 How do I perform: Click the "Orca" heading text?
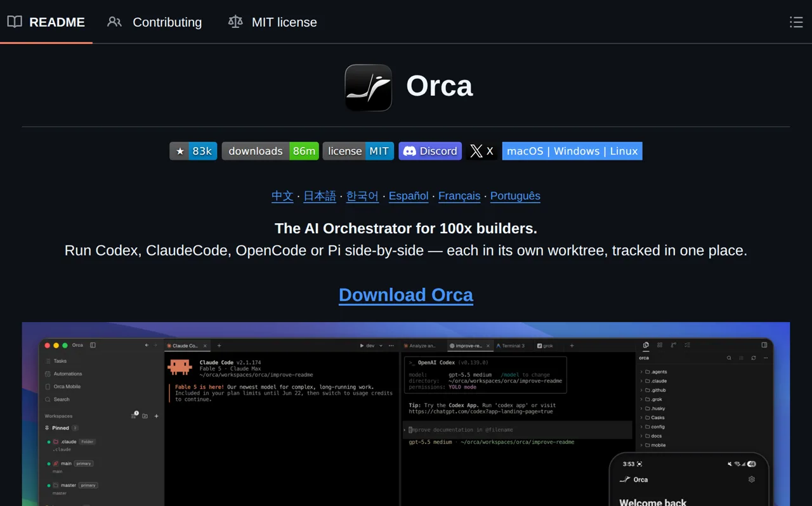tap(440, 86)
